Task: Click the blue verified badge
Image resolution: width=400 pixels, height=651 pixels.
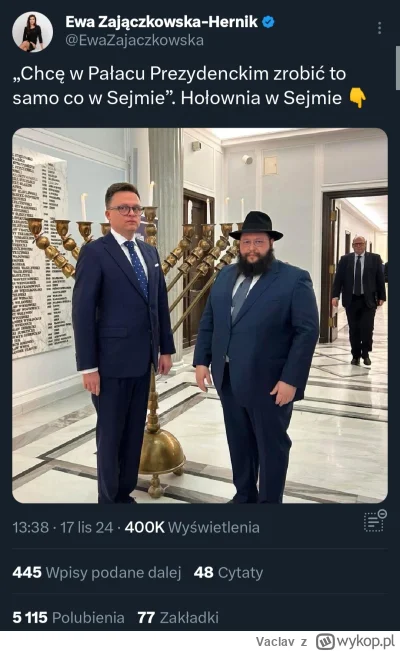Action: (x=269, y=22)
